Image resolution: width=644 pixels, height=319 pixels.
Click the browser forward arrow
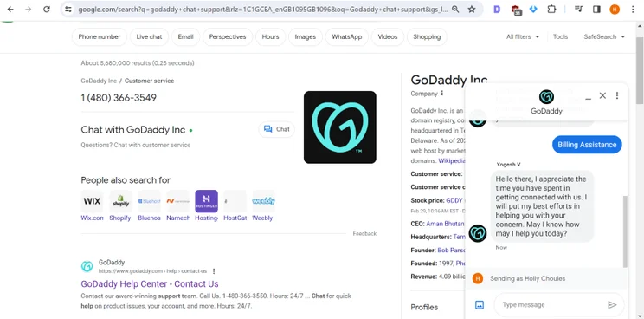(29, 9)
